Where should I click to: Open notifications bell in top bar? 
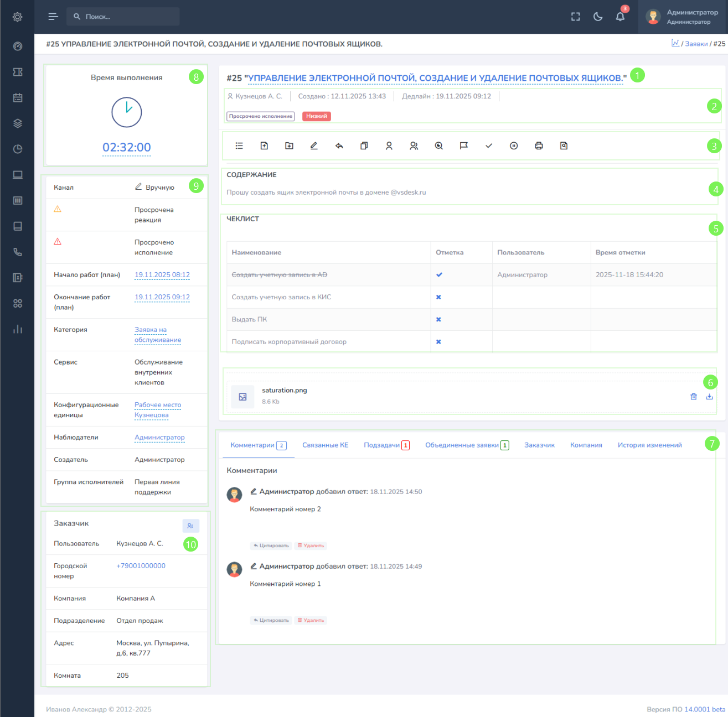pos(620,17)
